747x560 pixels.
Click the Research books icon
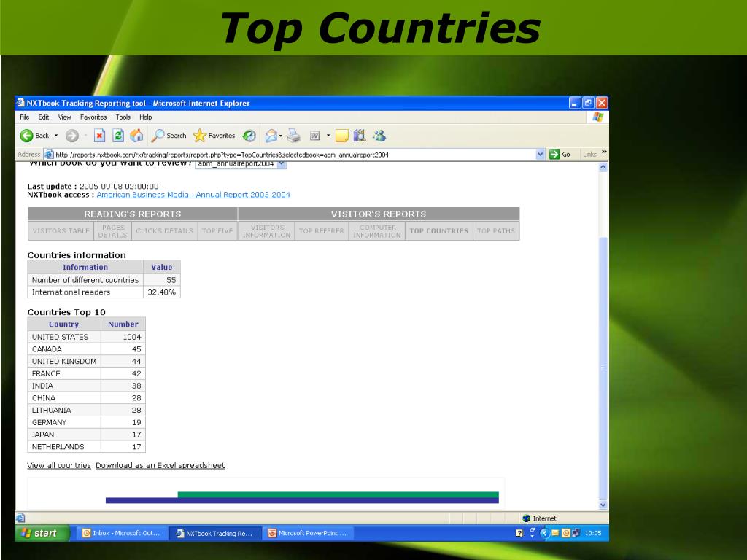tap(360, 136)
